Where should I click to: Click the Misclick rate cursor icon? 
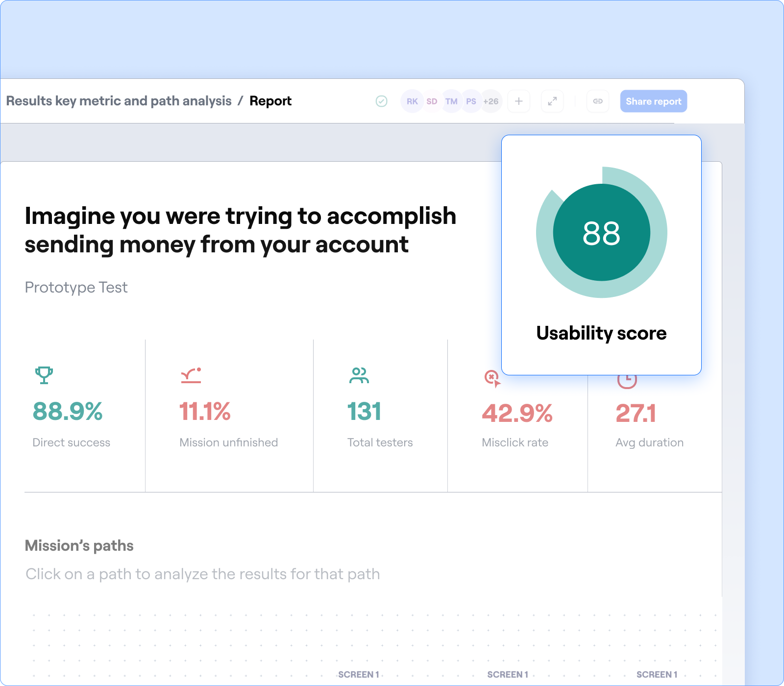point(492,378)
